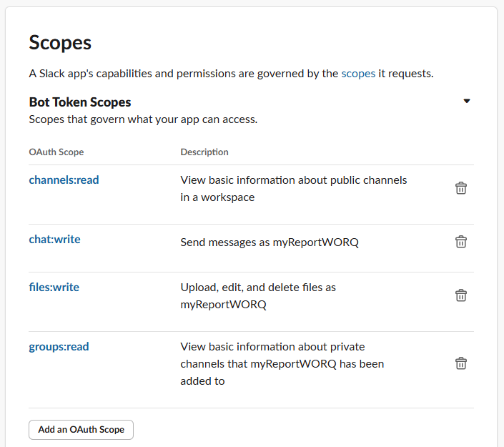Screen dimensions: 504x447
Task: Collapse the Bot Token Scopes section arrow
Action: click(x=467, y=102)
